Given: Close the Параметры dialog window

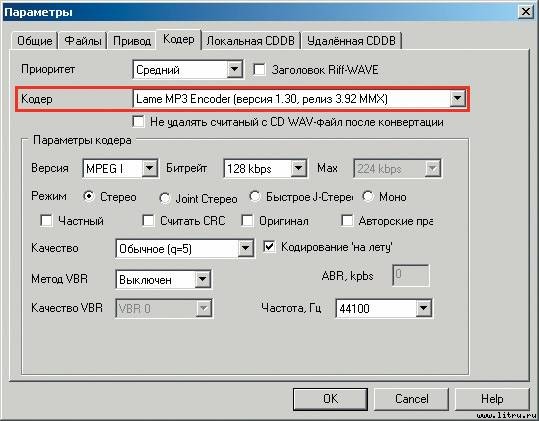Looking at the screenshot, I should coord(525,12).
